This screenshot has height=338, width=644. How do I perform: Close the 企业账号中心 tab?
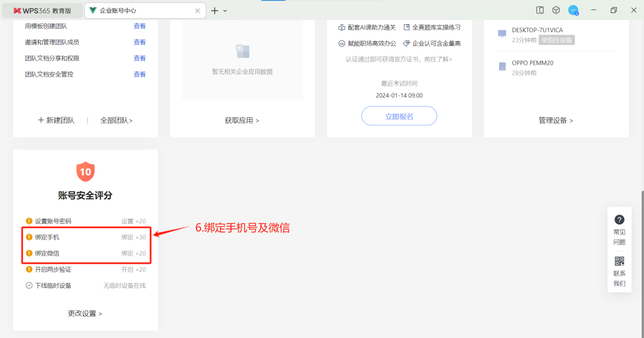(x=197, y=10)
